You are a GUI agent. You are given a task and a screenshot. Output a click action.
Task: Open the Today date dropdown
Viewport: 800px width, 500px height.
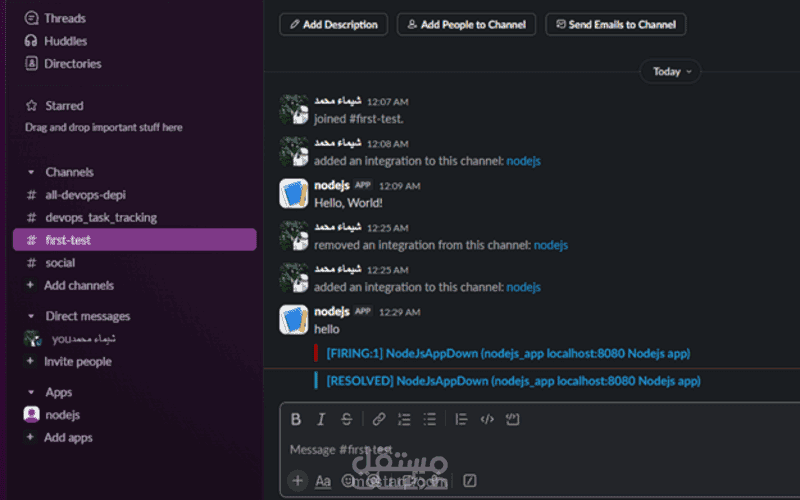pos(670,71)
